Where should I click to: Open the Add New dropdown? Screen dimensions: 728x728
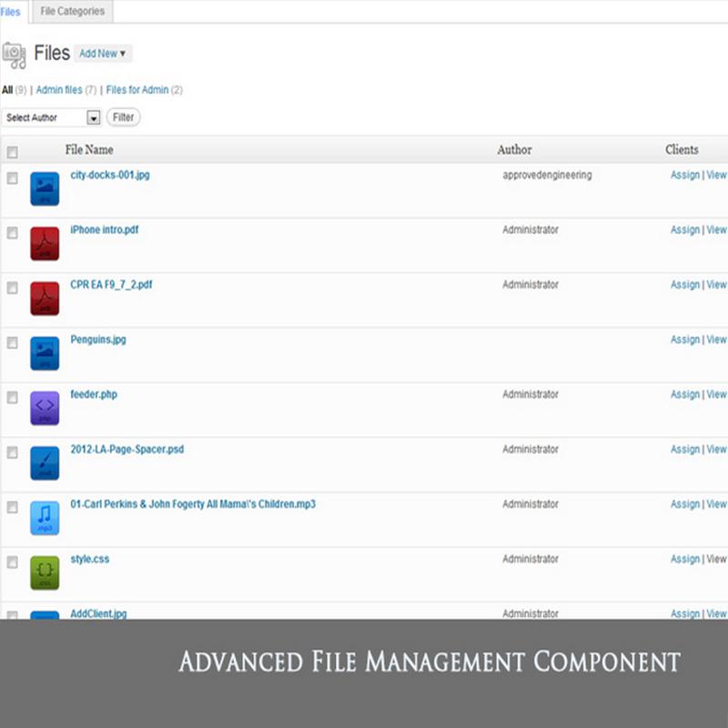click(102, 54)
